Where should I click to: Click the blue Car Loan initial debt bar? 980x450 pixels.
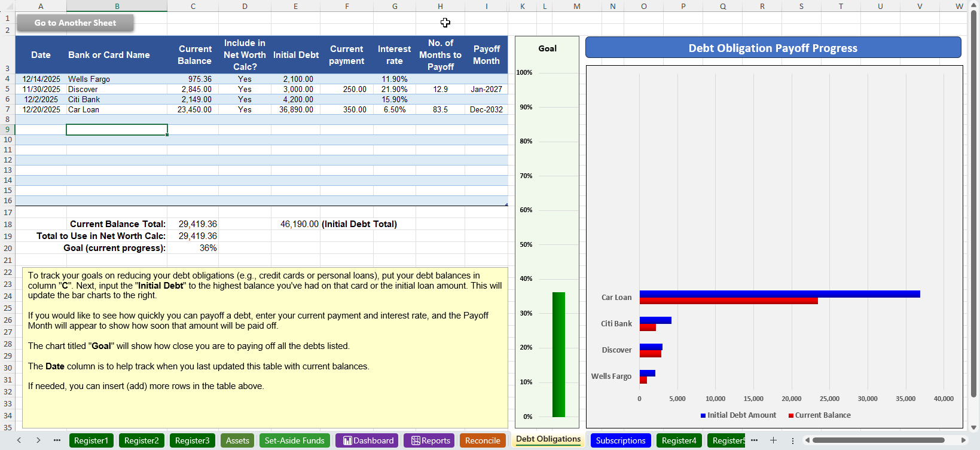[779, 294]
